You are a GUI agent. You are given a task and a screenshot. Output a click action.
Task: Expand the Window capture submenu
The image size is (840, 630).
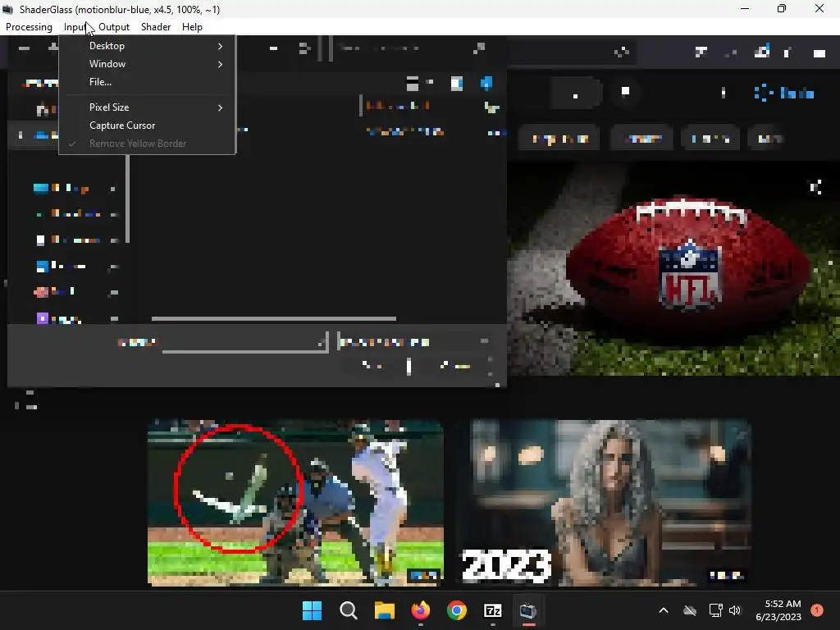147,64
